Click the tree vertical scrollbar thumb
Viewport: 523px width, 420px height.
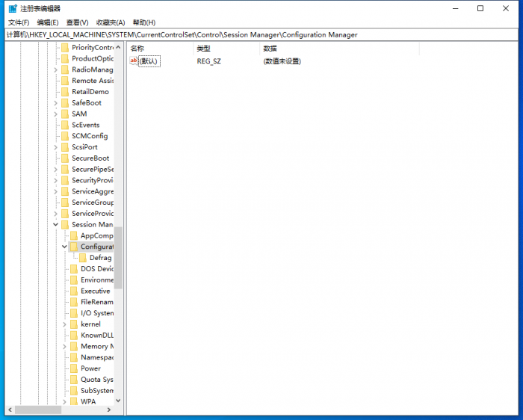[x=118, y=258]
